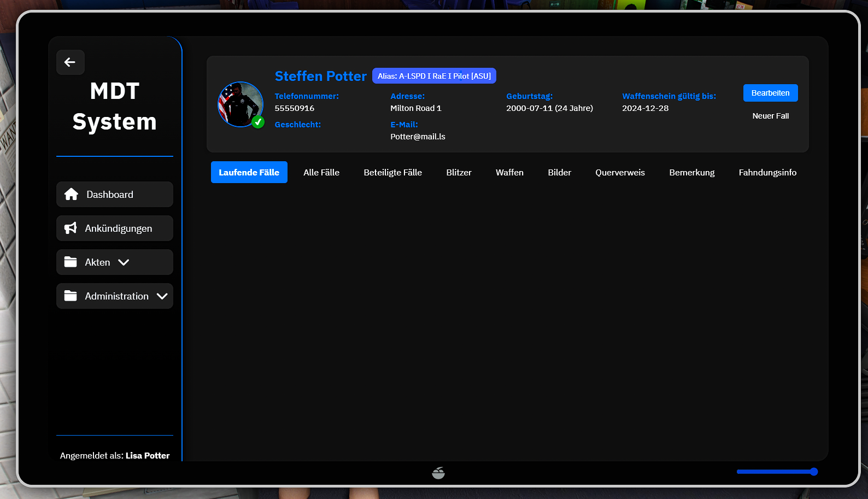Click the Bearbeiten button
This screenshot has width=868, height=499.
click(771, 93)
